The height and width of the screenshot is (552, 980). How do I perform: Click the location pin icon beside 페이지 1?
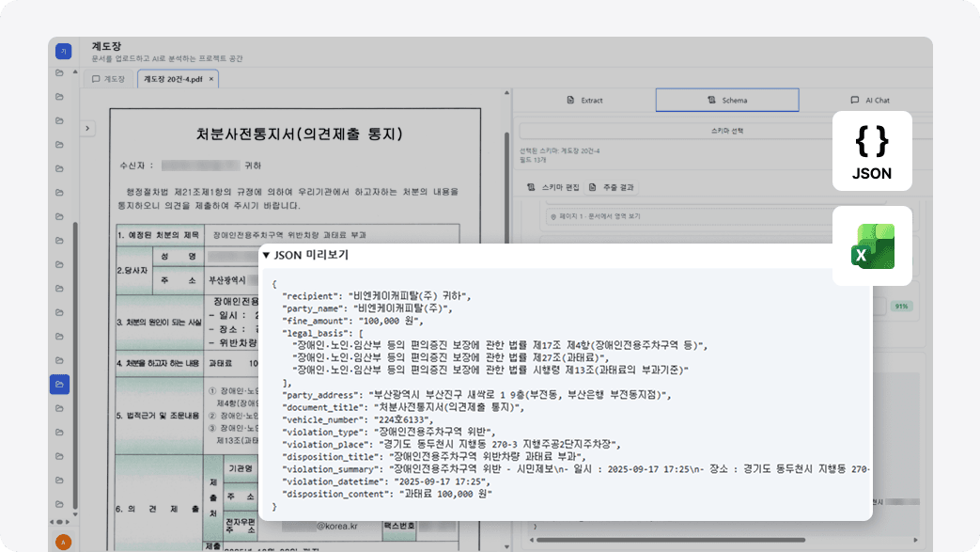click(553, 216)
